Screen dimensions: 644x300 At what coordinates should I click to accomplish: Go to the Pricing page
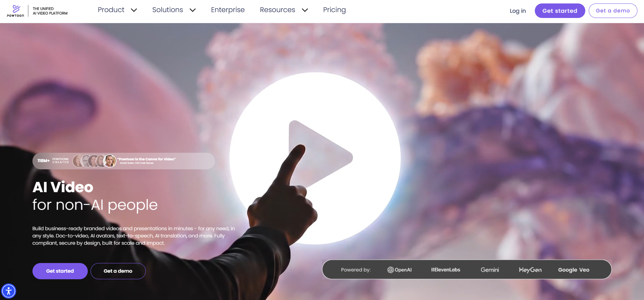(x=334, y=10)
